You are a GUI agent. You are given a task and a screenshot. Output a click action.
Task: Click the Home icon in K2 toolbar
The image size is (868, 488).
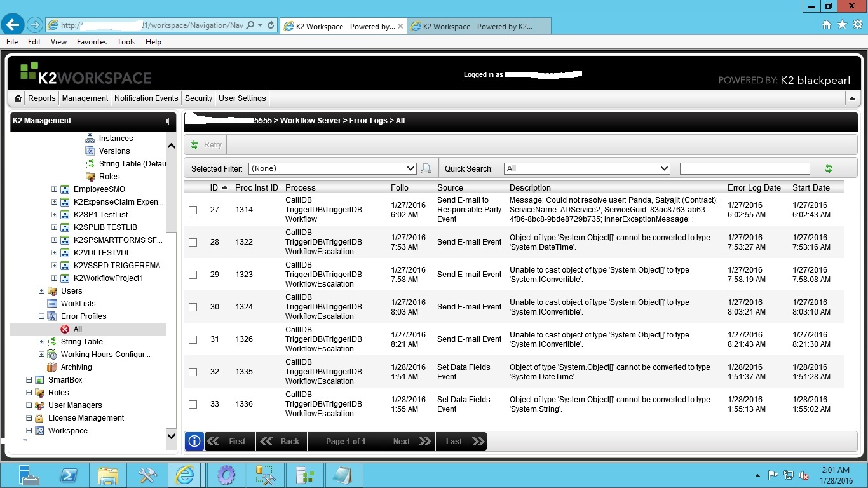tap(18, 98)
